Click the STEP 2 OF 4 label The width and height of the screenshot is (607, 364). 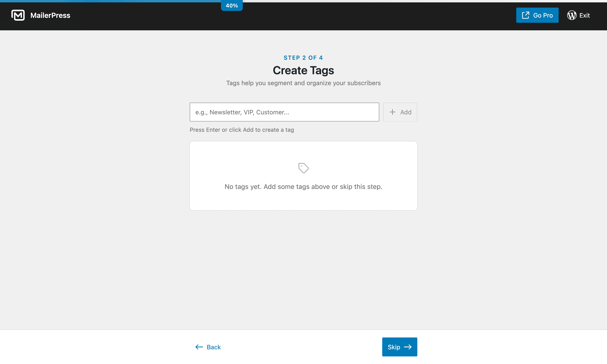tap(303, 58)
